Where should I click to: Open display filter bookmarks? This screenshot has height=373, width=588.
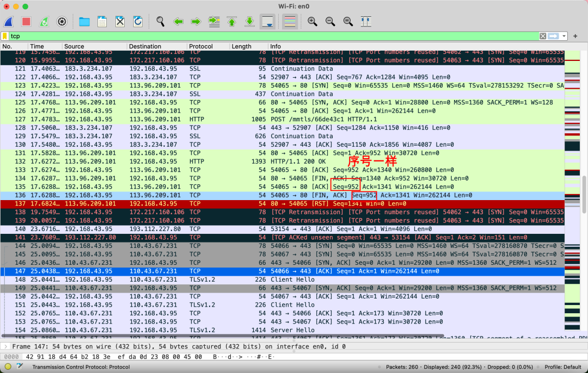pyautogui.click(x=5, y=36)
